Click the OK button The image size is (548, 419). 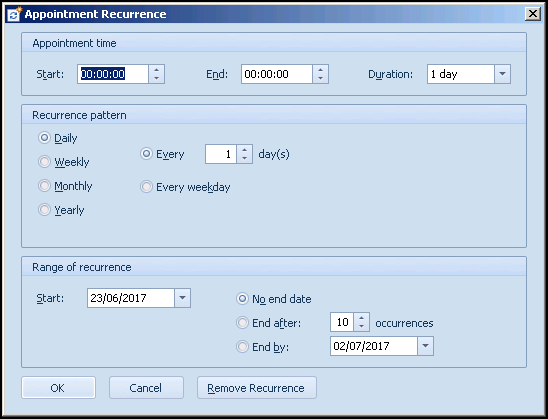(x=58, y=388)
